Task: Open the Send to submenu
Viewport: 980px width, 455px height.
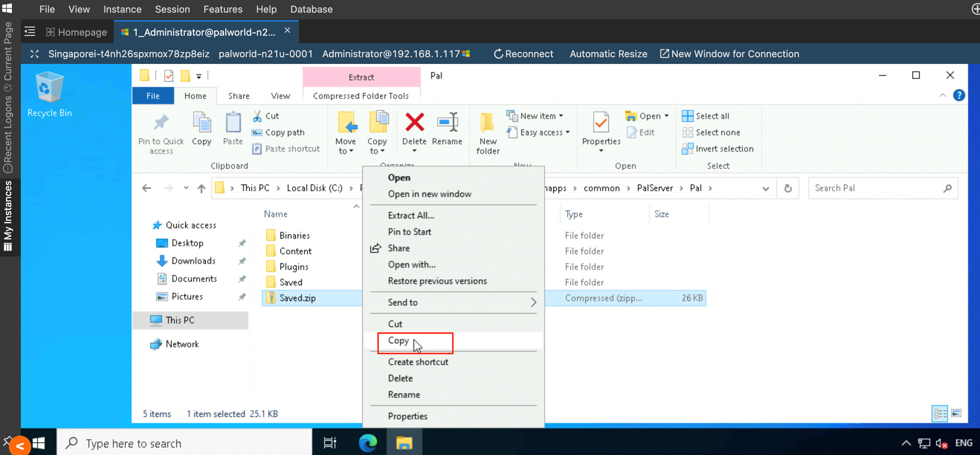Action: pyautogui.click(x=453, y=303)
